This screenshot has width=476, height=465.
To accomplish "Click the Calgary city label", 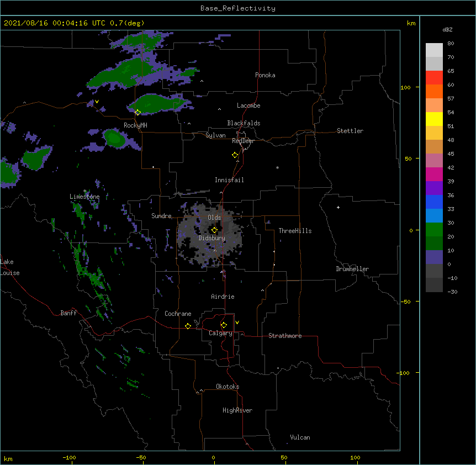I will pyautogui.click(x=220, y=333).
